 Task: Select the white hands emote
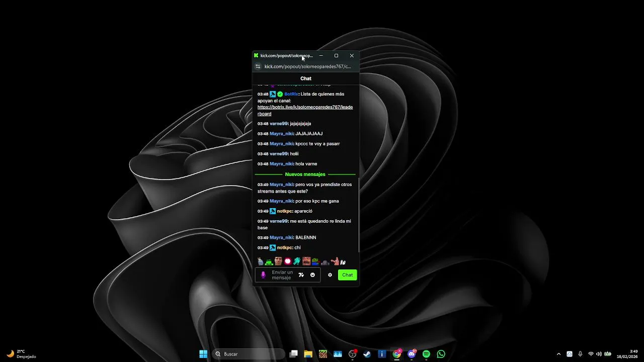pos(343,262)
